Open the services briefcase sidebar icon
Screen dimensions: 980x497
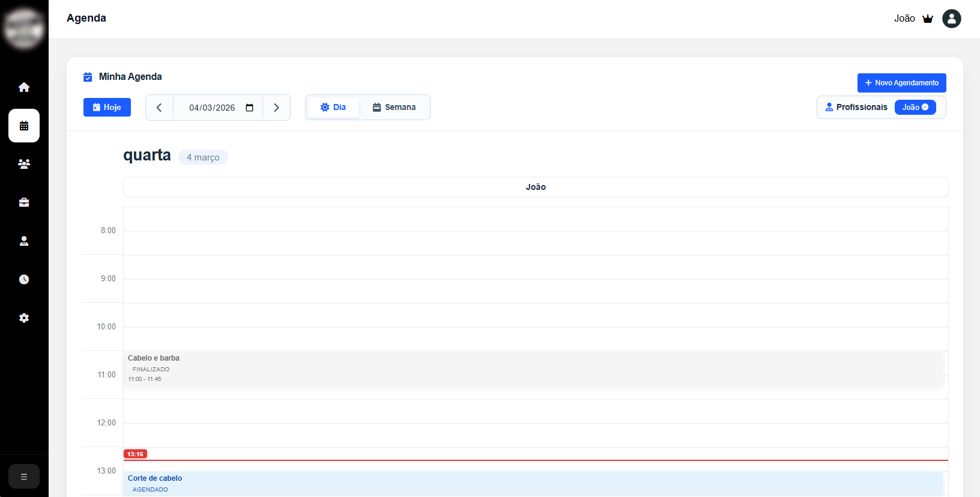[x=24, y=203]
